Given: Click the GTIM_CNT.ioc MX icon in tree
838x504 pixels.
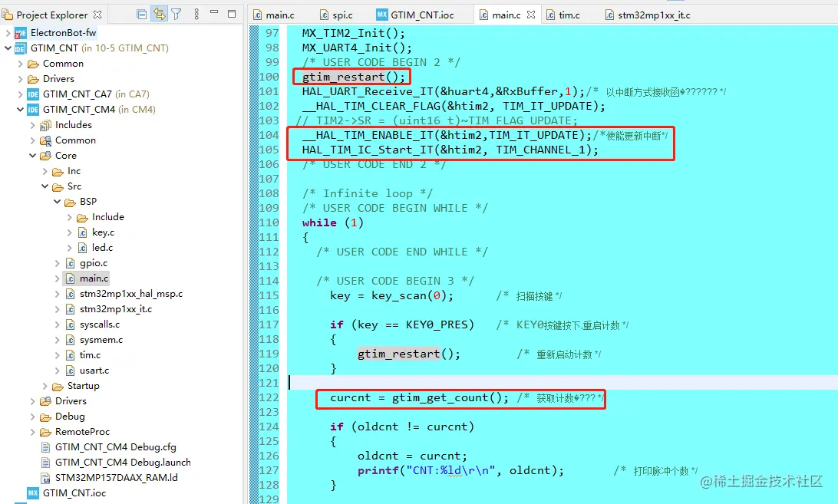Looking at the screenshot, I should [x=32, y=492].
